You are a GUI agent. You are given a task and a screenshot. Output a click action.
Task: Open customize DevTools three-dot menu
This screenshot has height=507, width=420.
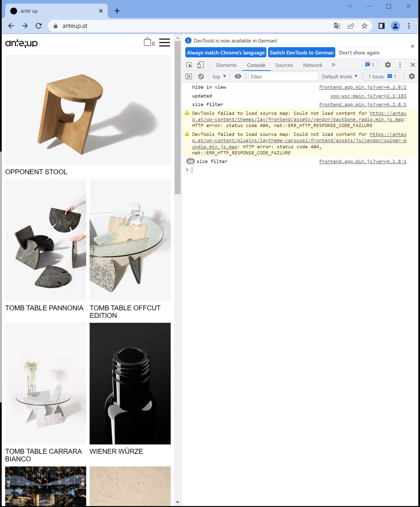tap(400, 65)
